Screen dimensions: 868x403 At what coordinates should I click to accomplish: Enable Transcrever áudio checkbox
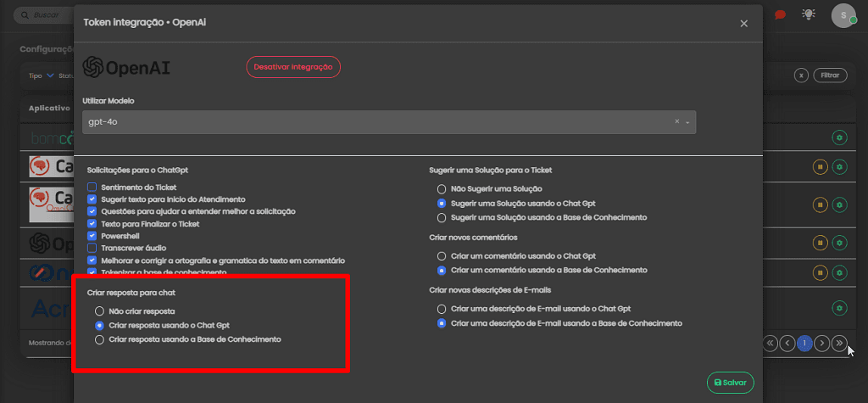pos(92,248)
